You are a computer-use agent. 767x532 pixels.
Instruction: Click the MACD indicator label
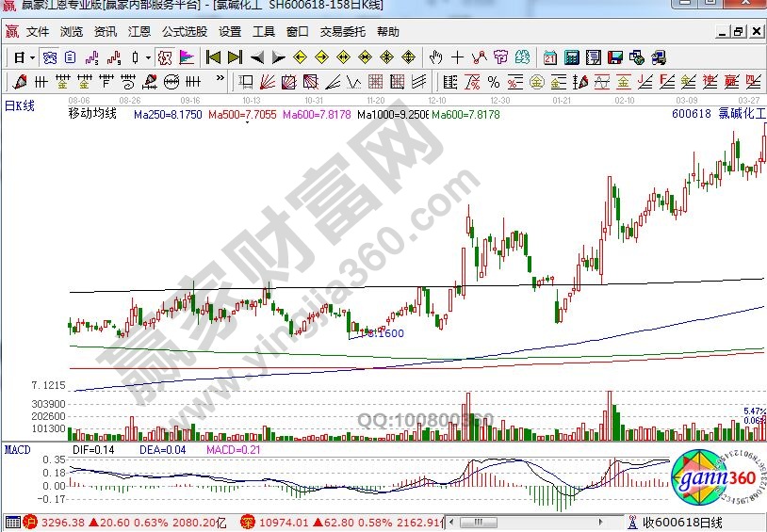coord(18,450)
